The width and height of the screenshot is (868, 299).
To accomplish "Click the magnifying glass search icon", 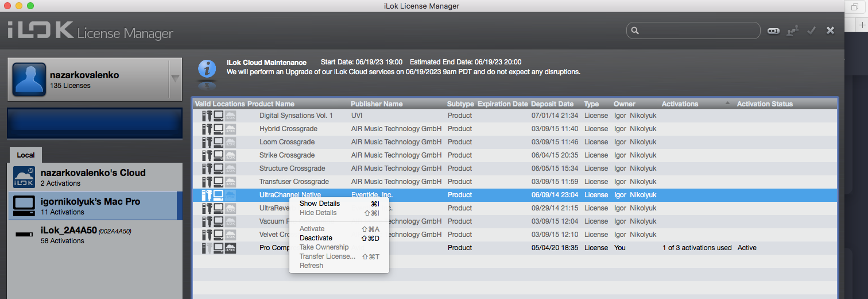I will pos(634,30).
